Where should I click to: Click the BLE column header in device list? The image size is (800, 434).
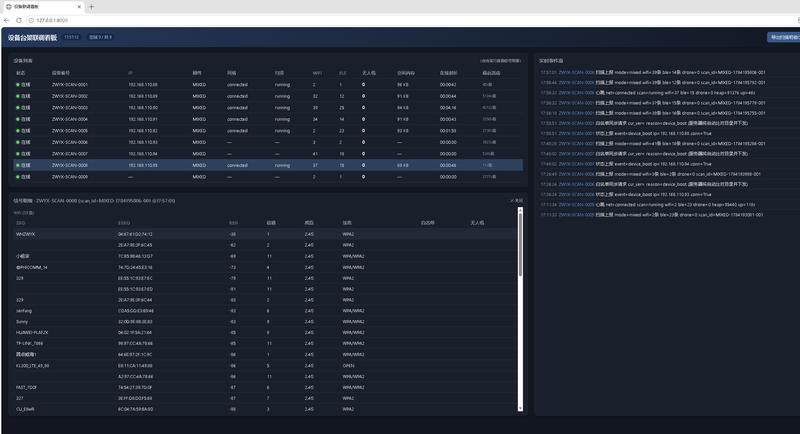pos(343,73)
